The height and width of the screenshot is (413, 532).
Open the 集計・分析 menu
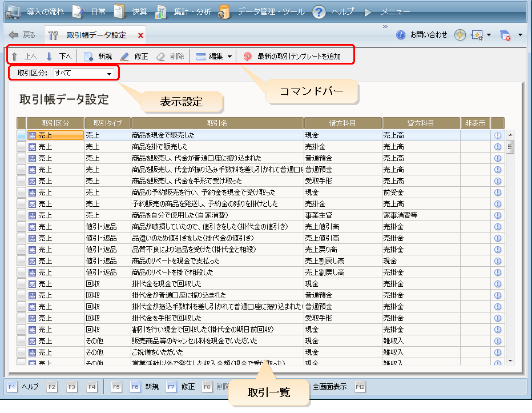pos(183,11)
